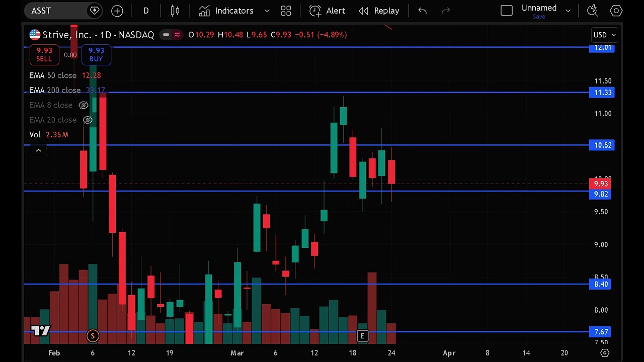This screenshot has width=644, height=362.
Task: Open time axis settings gear icon
Action: (605, 353)
